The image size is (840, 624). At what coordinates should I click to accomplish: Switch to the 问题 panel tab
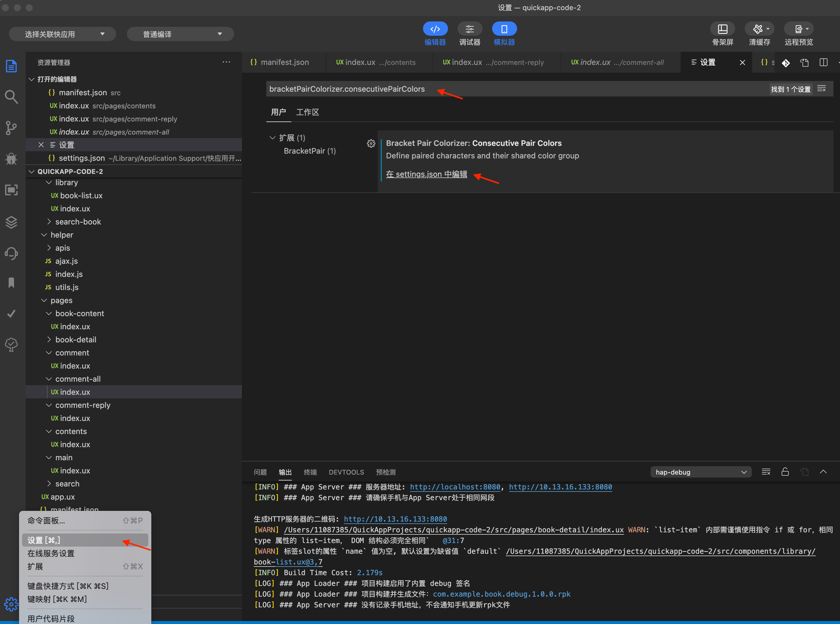(260, 472)
